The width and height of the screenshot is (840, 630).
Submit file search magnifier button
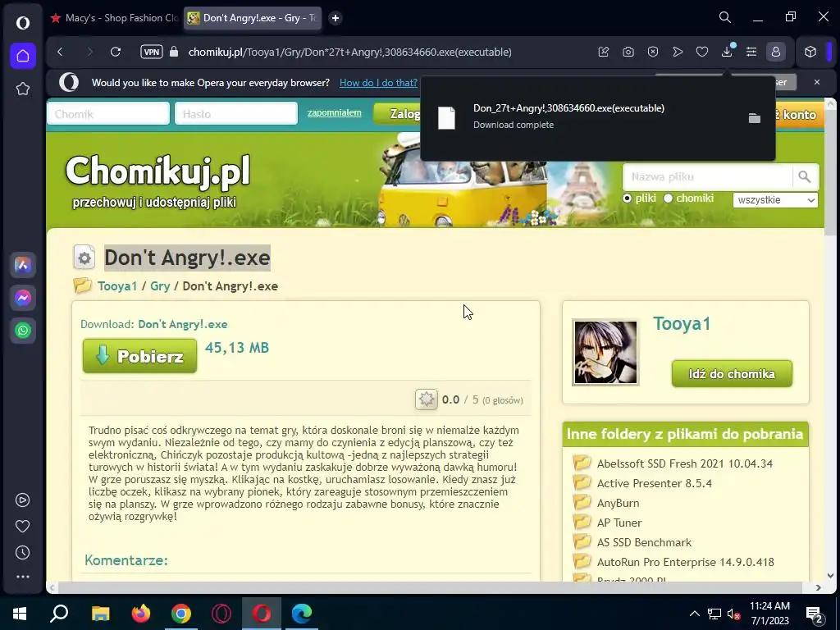coord(804,177)
